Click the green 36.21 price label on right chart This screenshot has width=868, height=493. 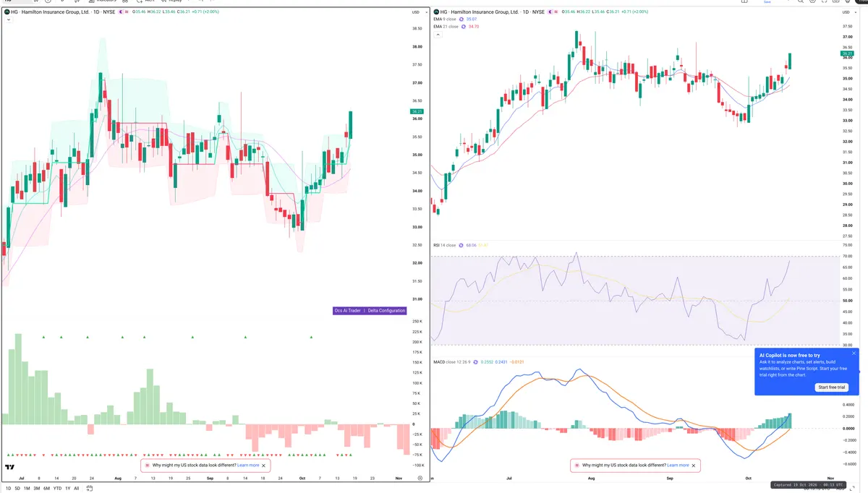(x=847, y=53)
